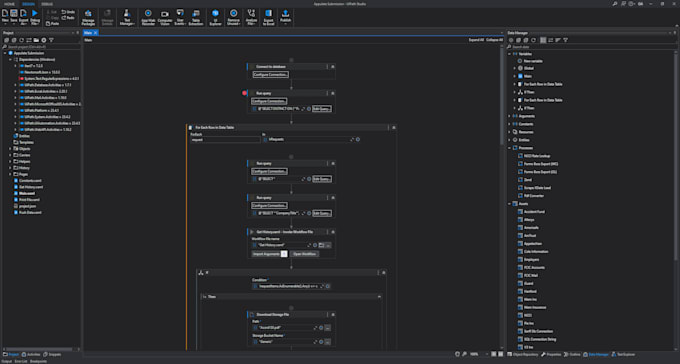Open the Computer Vision tool
Viewport: 680px width, 364px height.
click(x=165, y=17)
